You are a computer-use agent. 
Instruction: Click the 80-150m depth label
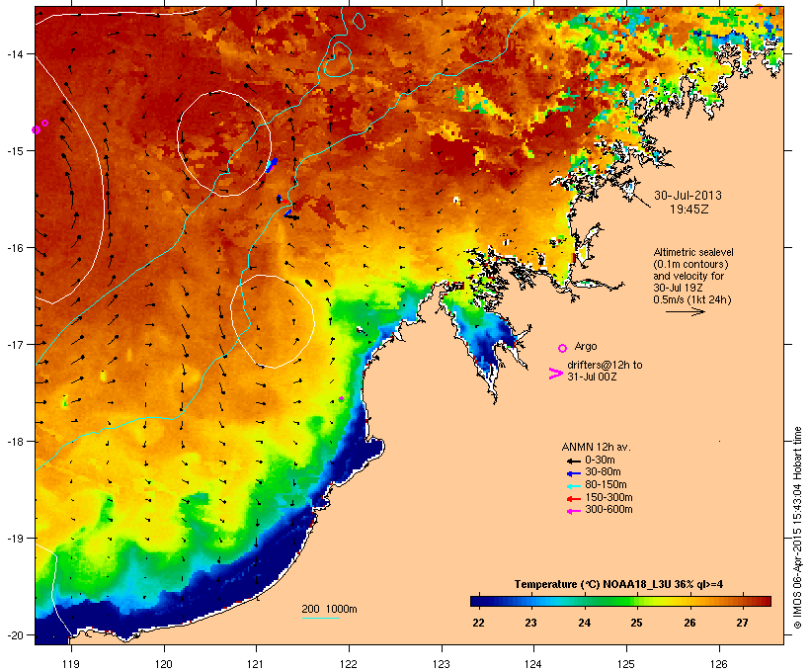[606, 485]
